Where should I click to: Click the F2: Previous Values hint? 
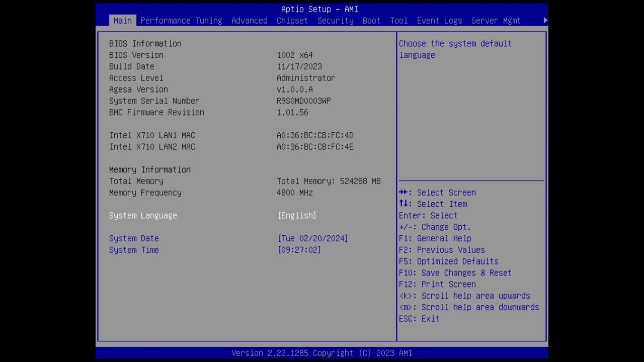pyautogui.click(x=442, y=250)
